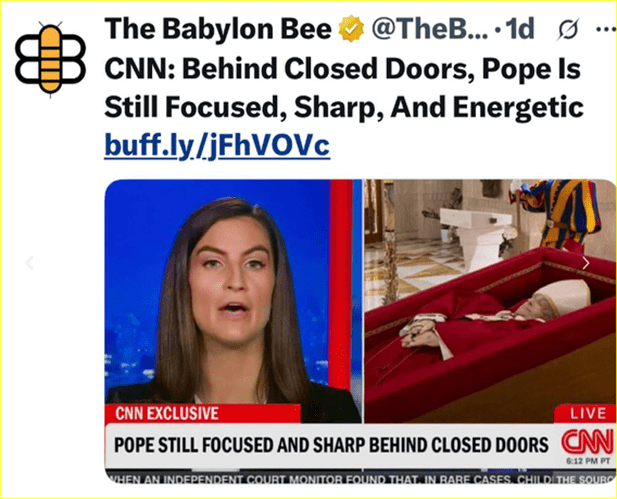617x499 pixels.
Task: Open The Babylon Bee profile avatar
Action: [x=50, y=58]
